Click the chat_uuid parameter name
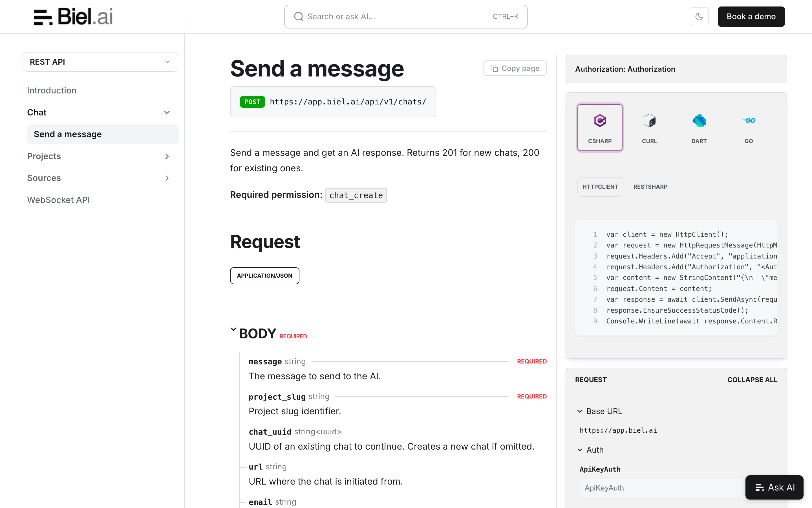The image size is (812, 508). (270, 432)
